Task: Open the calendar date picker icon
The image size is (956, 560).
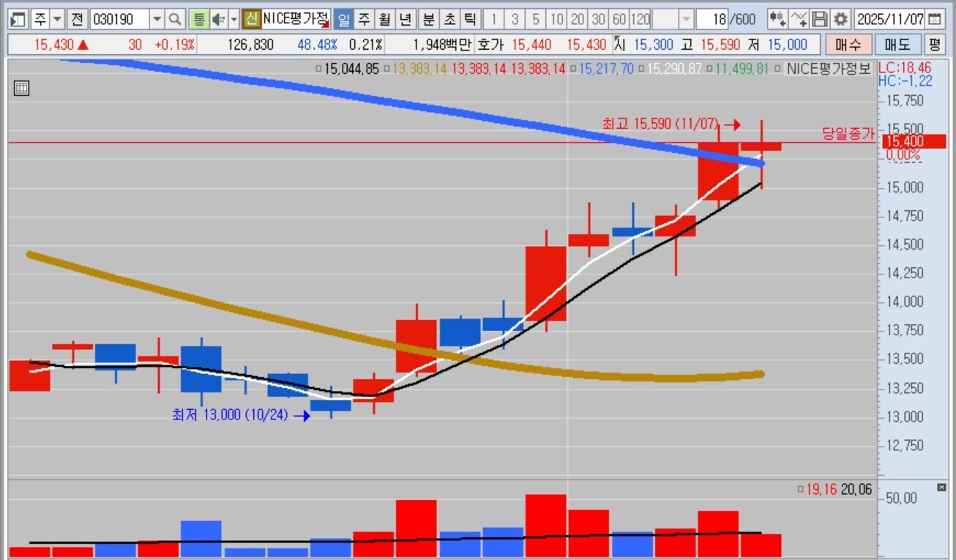Action: coord(934,19)
